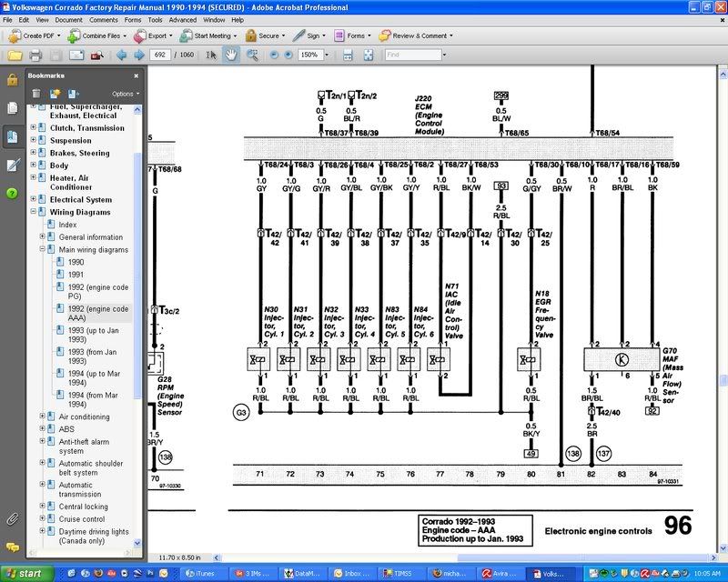The height and width of the screenshot is (582, 728).
Task: Click the New Bookmark icon
Action: coord(55,94)
